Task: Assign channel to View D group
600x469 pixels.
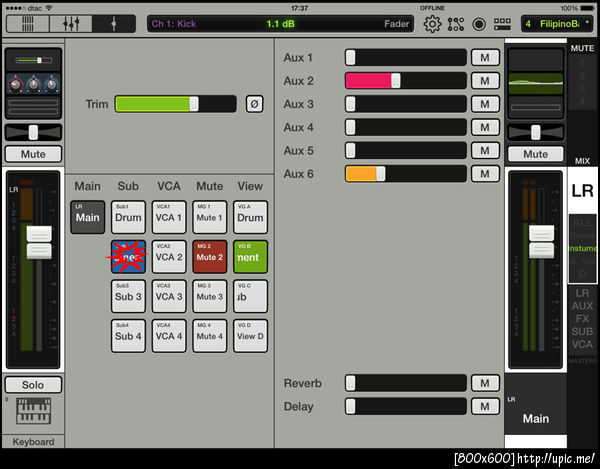Action: [x=250, y=336]
